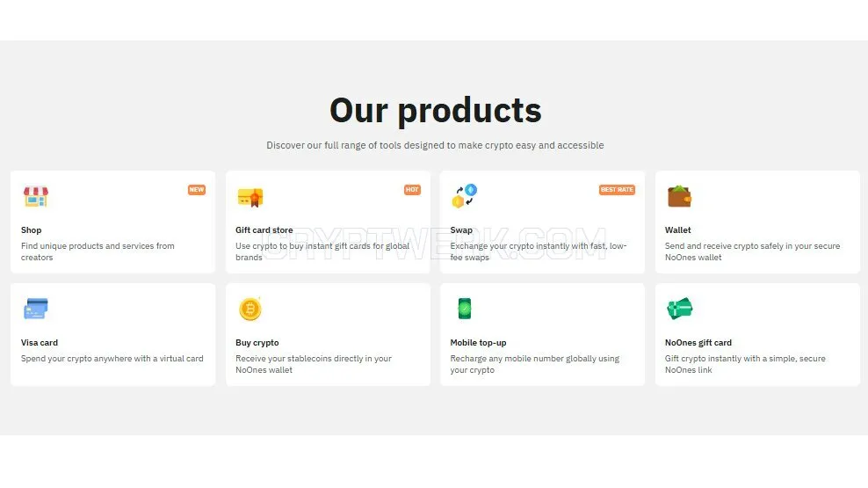The width and height of the screenshot is (868, 488).
Task: Click the brown Wallet icon
Action: pyautogui.click(x=679, y=197)
